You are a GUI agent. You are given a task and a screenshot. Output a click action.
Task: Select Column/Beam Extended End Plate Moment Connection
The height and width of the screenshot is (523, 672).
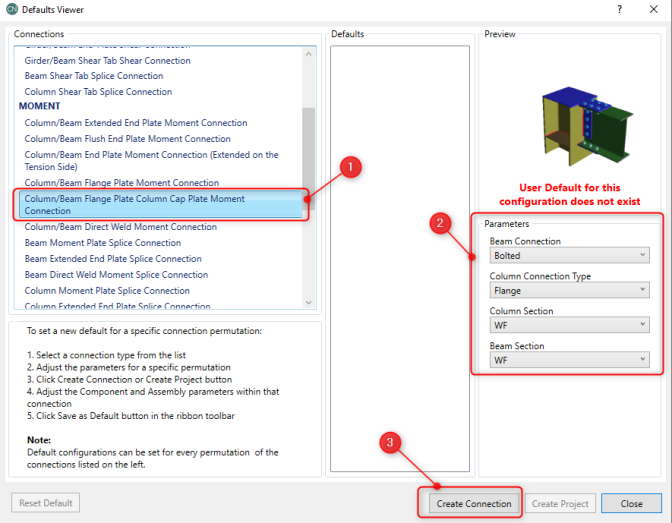point(136,123)
